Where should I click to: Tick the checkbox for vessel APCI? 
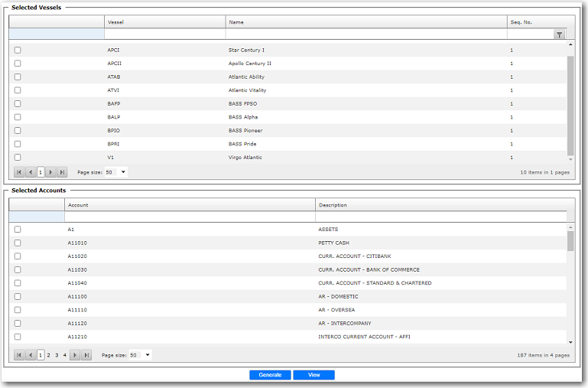click(x=18, y=50)
